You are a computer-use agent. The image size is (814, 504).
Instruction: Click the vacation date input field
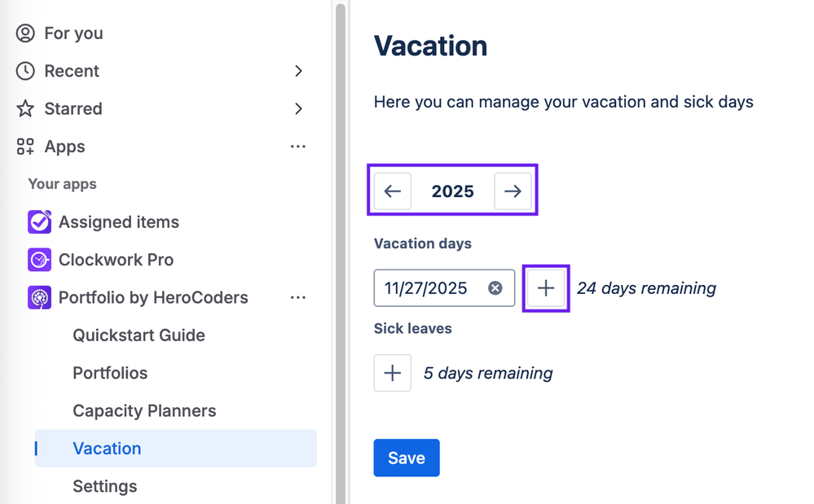click(428, 288)
